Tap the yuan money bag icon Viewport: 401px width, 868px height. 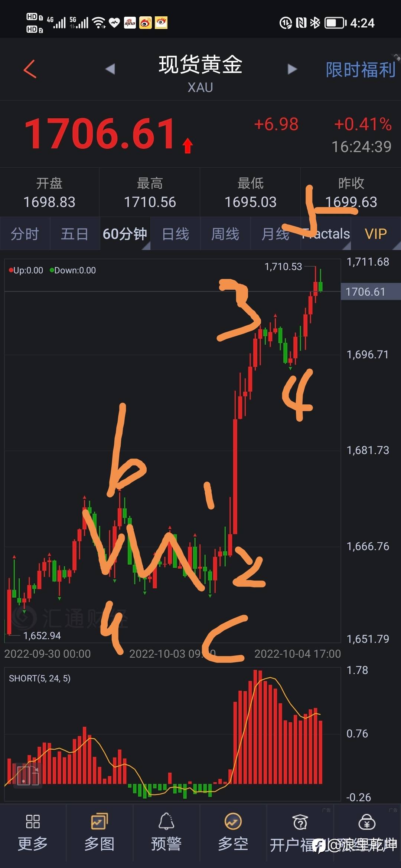[x=367, y=822]
